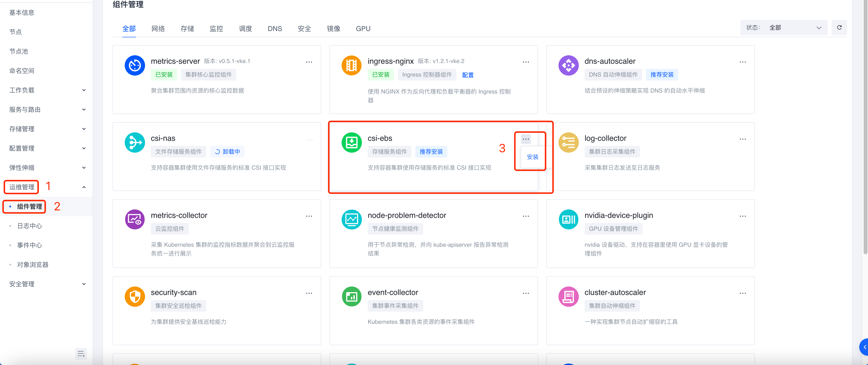This screenshot has height=365, width=868.
Task: Switch to the DNS tab
Action: coord(275,29)
